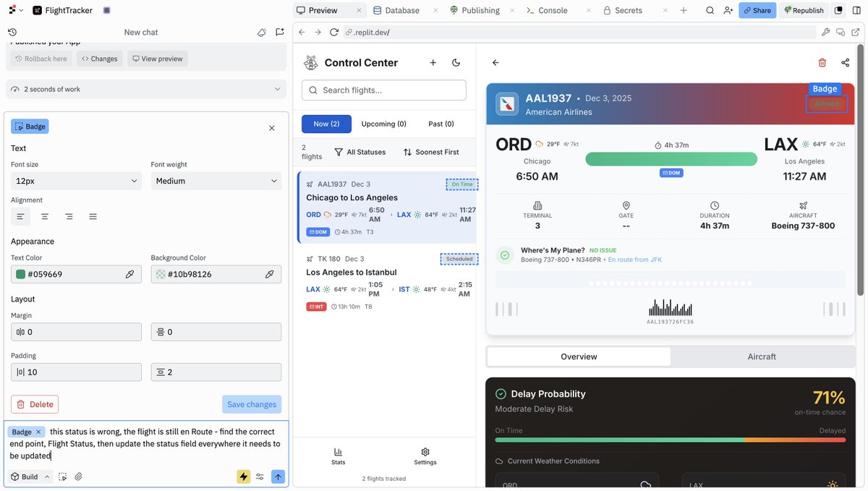Open the Font weight Medium dropdown

tap(216, 181)
